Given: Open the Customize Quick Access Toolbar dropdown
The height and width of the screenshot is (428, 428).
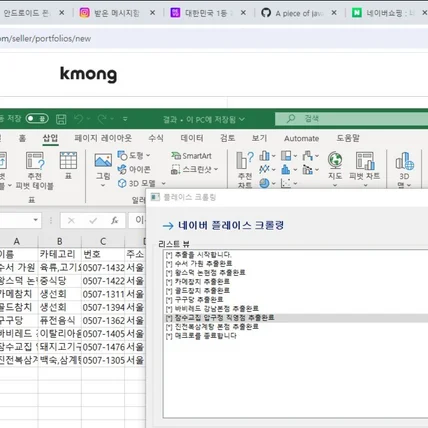Looking at the screenshot, I should click(x=125, y=119).
